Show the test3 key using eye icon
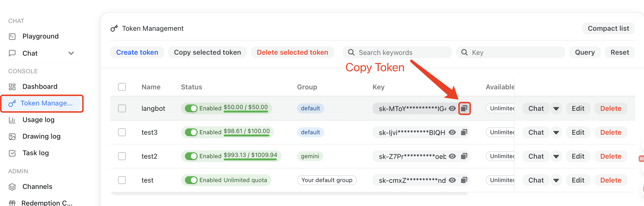 (452, 132)
